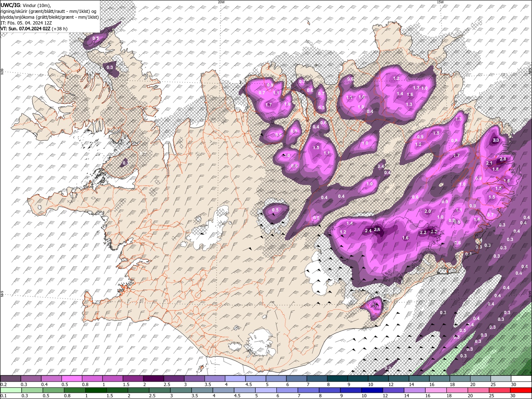Click the 2.0 precipitation value on map
This screenshot has width=532, height=399.
[x=428, y=212]
